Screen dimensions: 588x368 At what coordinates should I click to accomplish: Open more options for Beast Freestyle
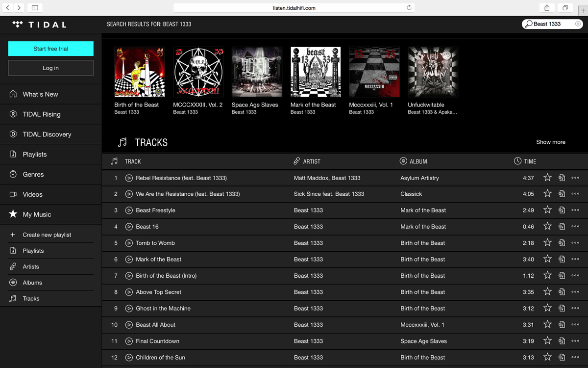click(x=575, y=210)
